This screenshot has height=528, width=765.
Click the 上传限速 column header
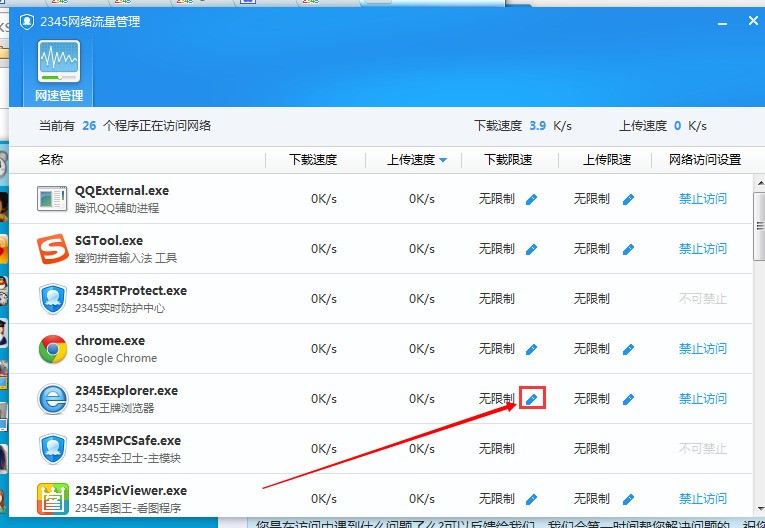tap(607, 160)
